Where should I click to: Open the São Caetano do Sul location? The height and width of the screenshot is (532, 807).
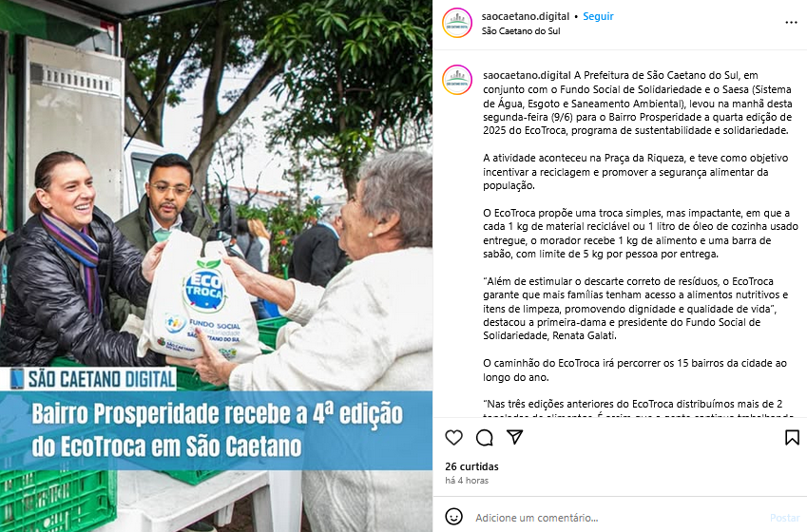pyautogui.click(x=521, y=30)
